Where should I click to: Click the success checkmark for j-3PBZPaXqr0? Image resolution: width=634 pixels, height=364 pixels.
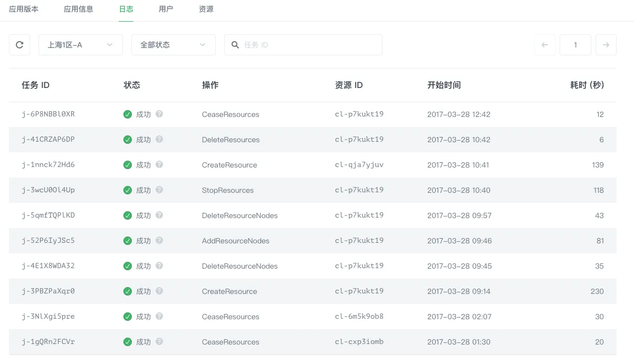(127, 291)
